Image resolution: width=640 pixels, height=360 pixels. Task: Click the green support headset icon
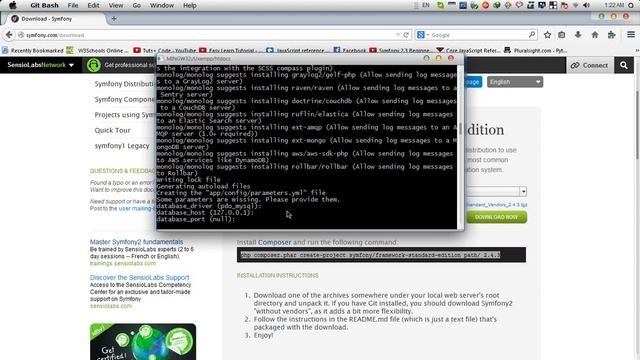93,65
